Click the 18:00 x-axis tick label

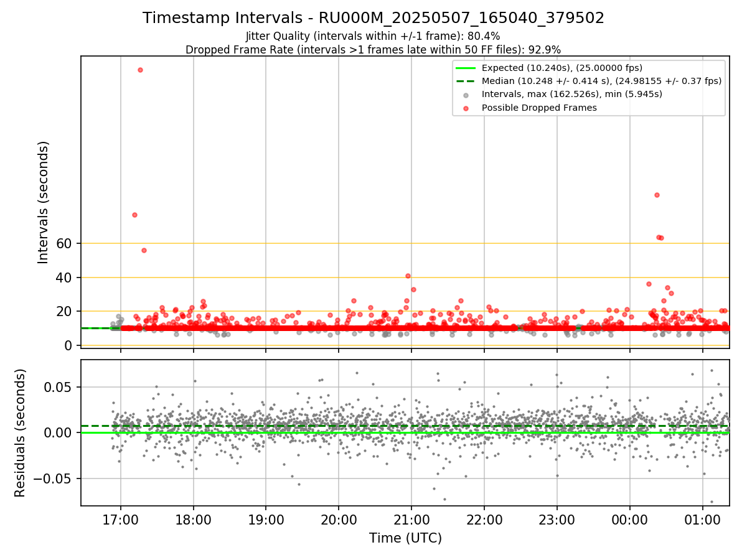pyautogui.click(x=194, y=520)
